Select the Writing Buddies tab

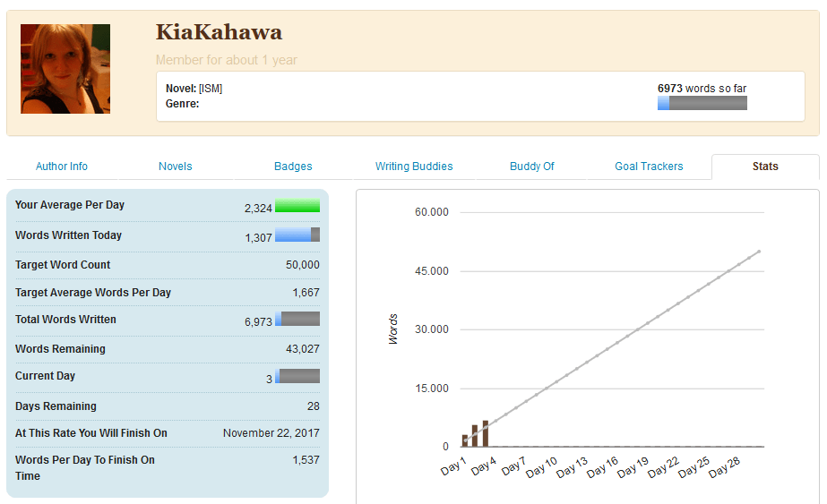[x=414, y=167]
